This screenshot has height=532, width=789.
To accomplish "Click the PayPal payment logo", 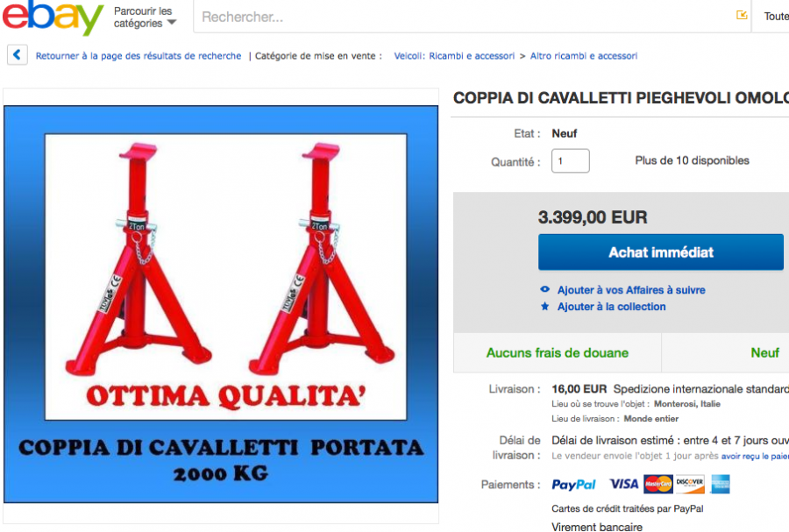I will 573,484.
